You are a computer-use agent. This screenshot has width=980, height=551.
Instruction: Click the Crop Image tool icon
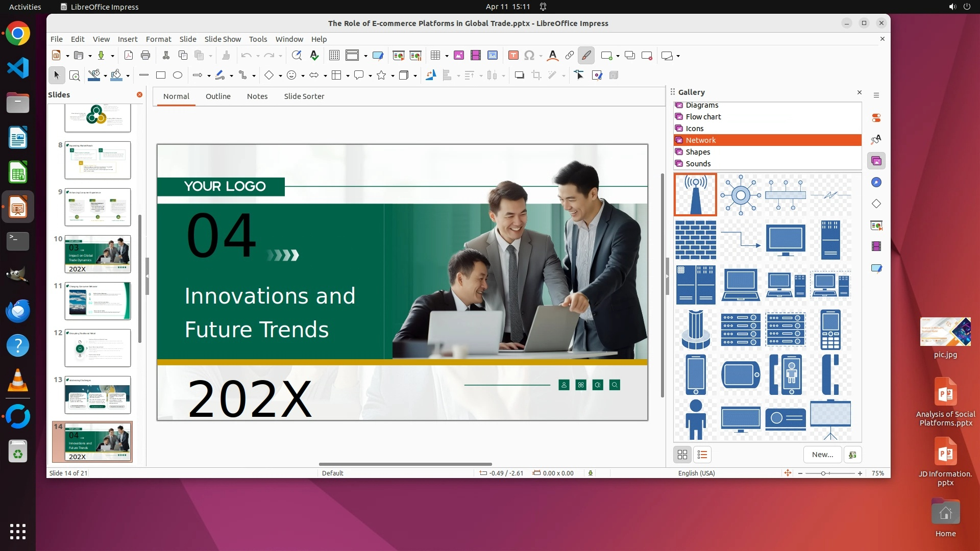click(x=536, y=76)
